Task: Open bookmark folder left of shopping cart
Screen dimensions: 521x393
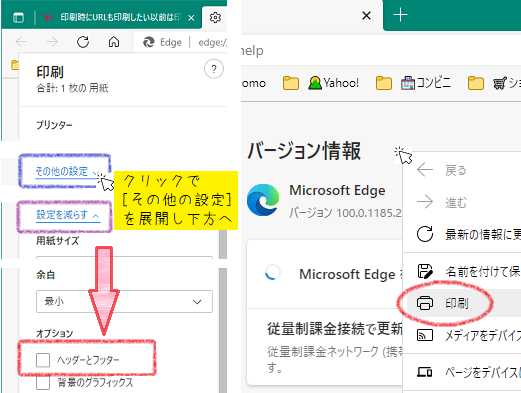Action: click(x=476, y=83)
